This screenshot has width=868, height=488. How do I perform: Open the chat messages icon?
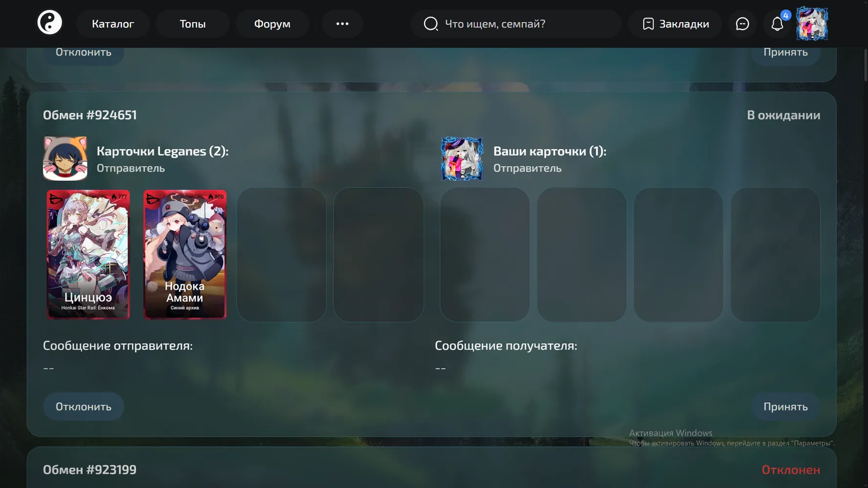(742, 23)
